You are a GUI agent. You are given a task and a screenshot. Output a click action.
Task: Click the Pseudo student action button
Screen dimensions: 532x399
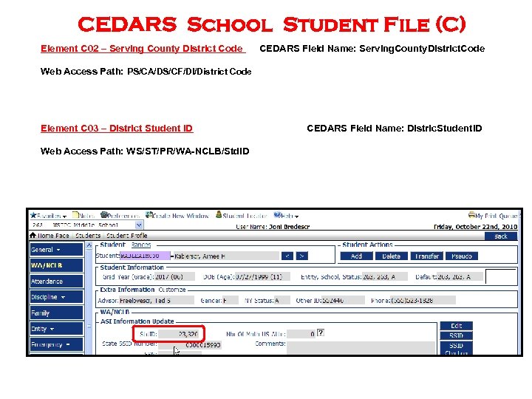click(x=462, y=256)
